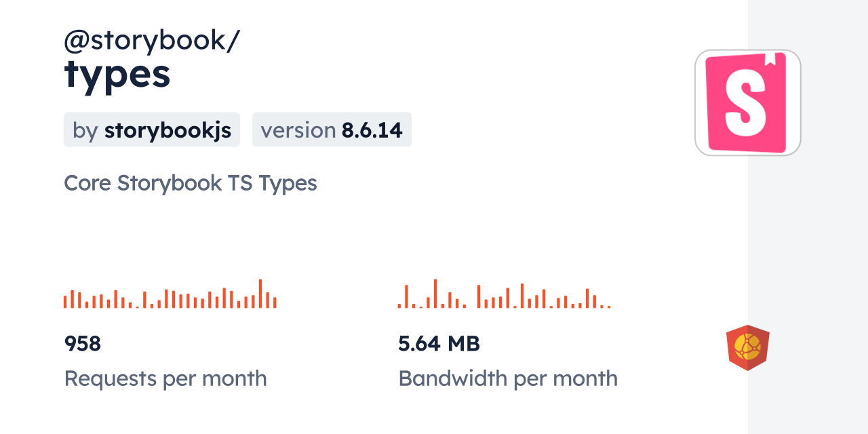Select the "5.64 MB" bandwidth value
The image size is (868, 434).
[x=439, y=344]
